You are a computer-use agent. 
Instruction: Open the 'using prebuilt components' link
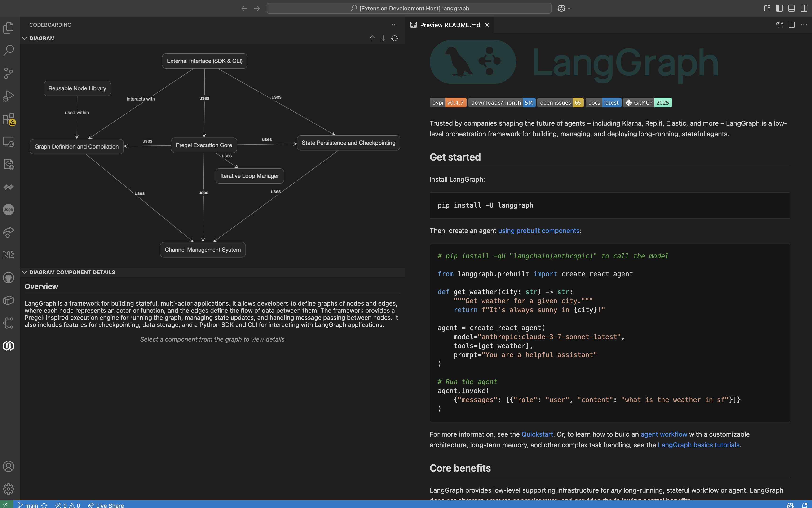(538, 231)
